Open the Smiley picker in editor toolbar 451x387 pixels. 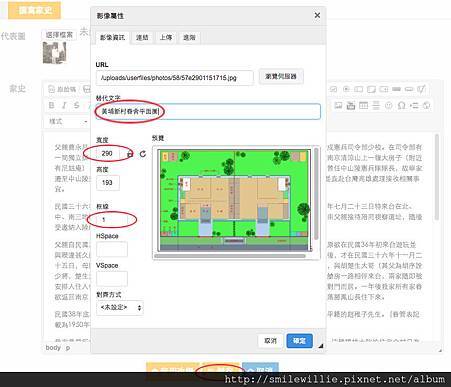tap(389, 106)
